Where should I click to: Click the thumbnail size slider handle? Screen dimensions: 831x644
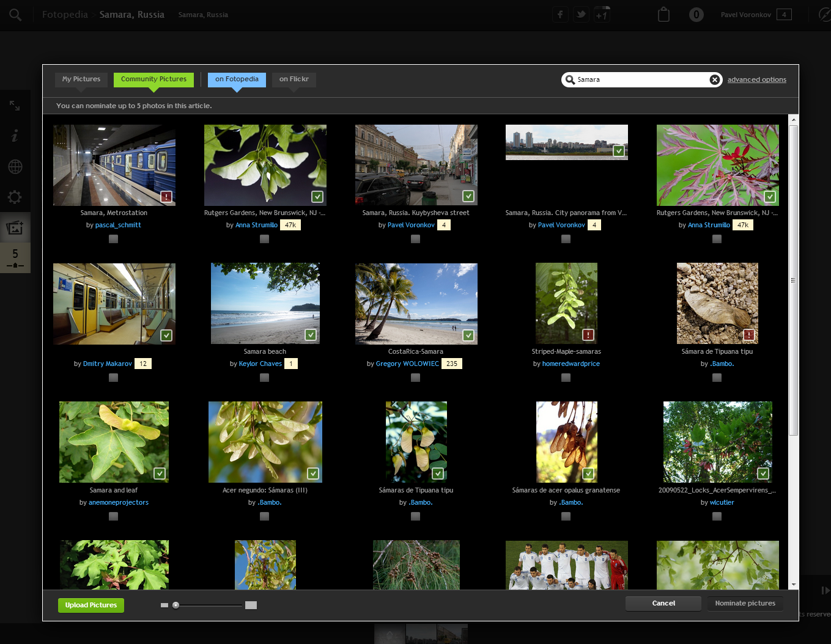tap(176, 605)
